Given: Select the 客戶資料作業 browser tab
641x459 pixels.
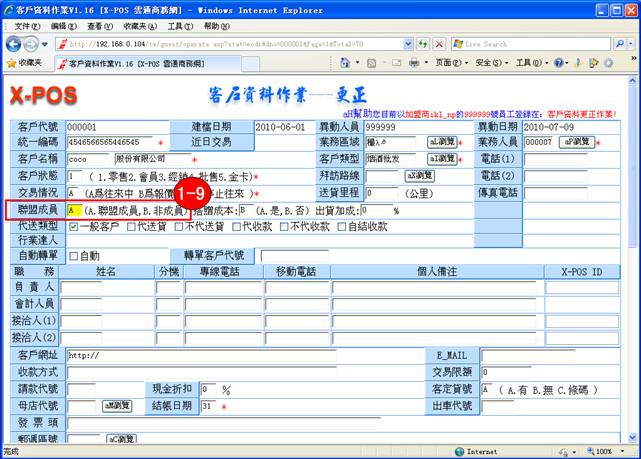Looking at the screenshot, I should point(120,63).
